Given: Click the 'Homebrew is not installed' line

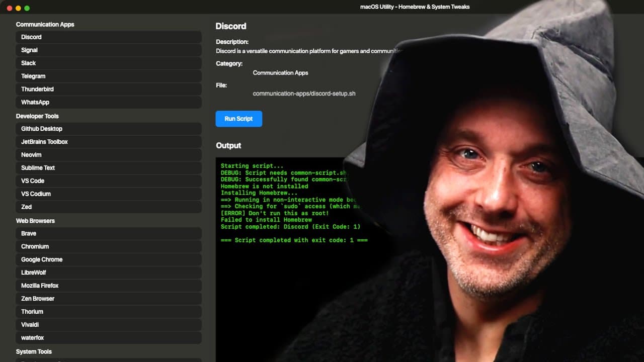Looking at the screenshot, I should pos(264,186).
